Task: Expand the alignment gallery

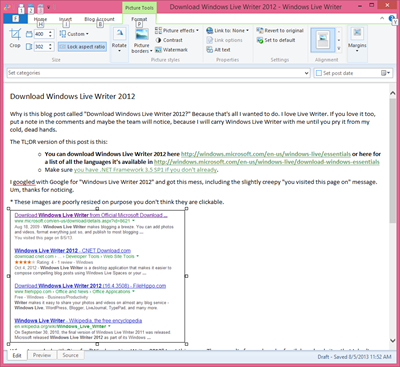Action: pyautogui.click(x=339, y=49)
